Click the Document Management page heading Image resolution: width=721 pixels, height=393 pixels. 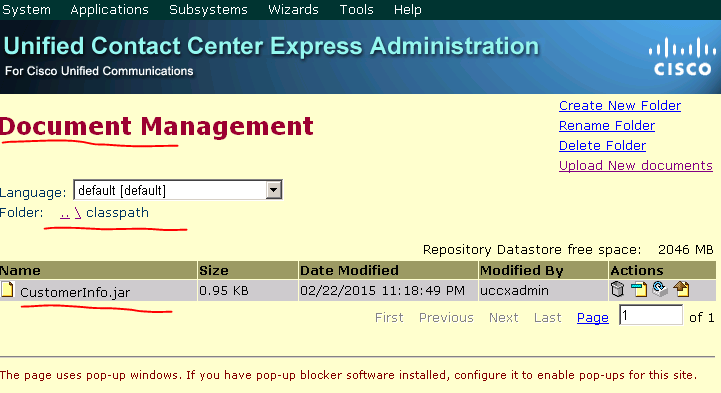[x=157, y=126]
